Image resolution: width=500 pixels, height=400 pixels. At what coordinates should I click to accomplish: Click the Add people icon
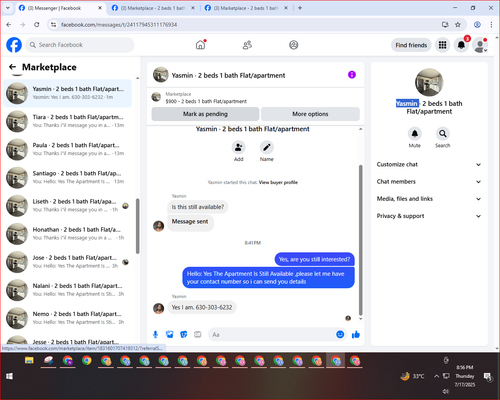pyautogui.click(x=239, y=147)
